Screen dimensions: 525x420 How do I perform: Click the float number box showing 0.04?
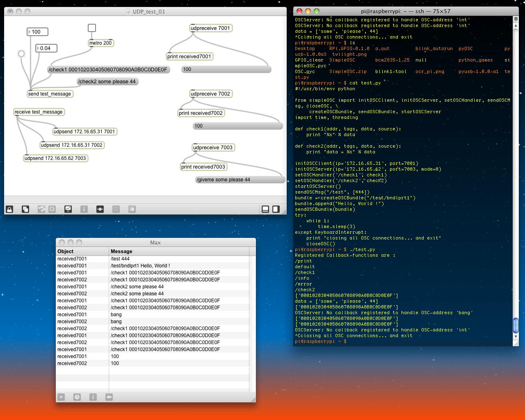tap(46, 48)
